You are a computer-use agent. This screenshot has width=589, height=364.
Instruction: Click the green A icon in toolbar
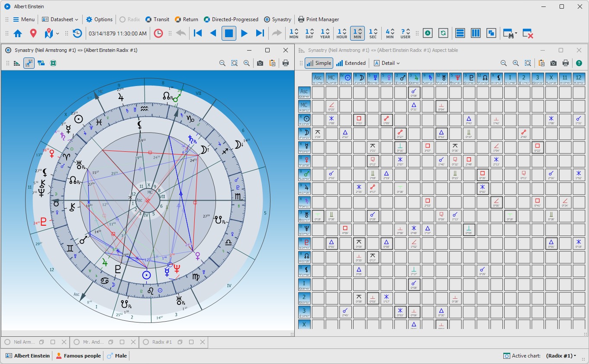point(428,33)
